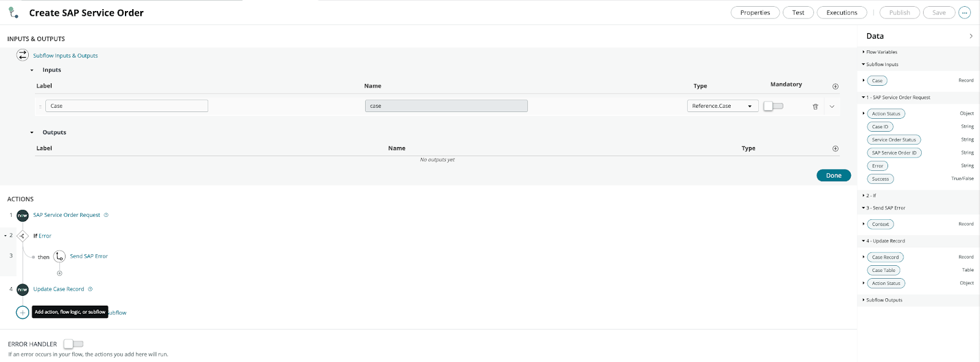Select the Action Status pill under Update Record
The image size is (980, 362).
pos(886,284)
